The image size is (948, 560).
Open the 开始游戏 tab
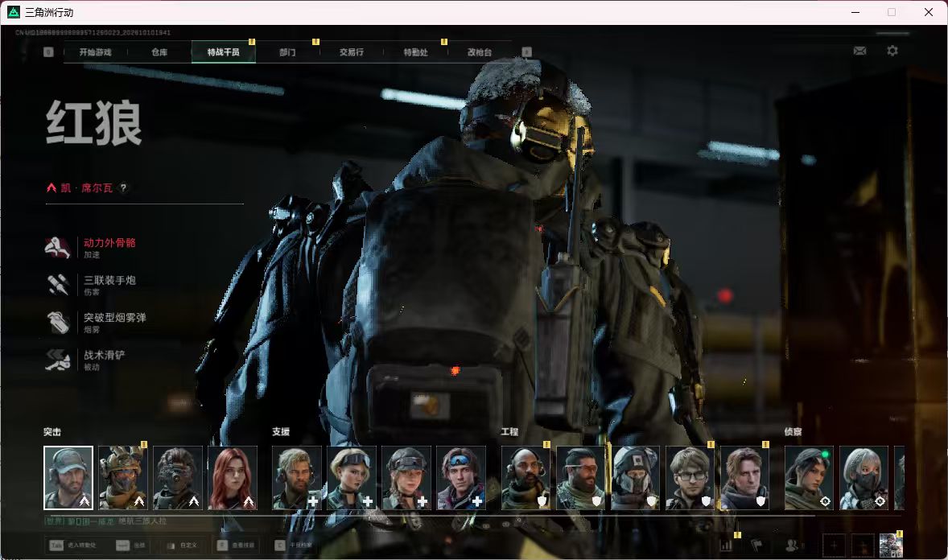click(x=96, y=52)
